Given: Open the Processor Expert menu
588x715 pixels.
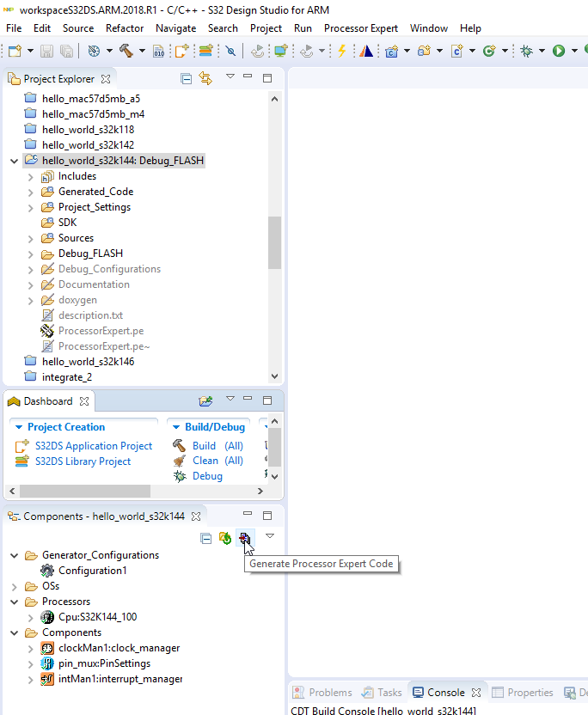Looking at the screenshot, I should (x=361, y=28).
